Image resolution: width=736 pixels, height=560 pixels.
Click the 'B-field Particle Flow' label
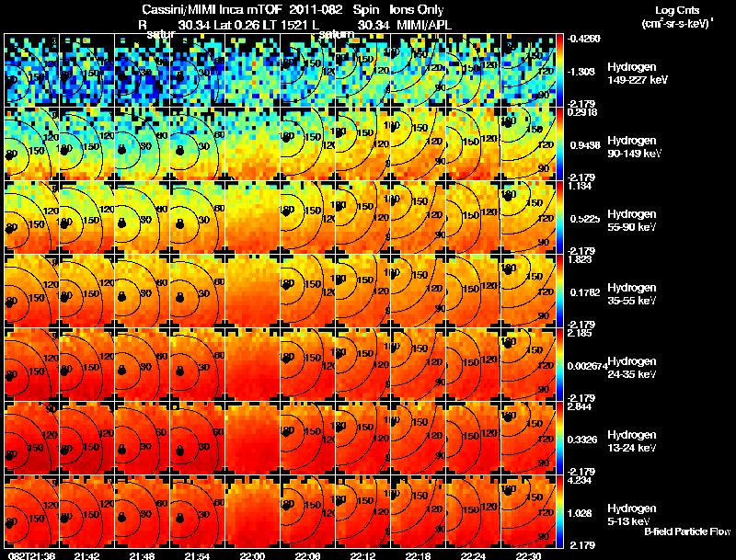click(x=687, y=531)
